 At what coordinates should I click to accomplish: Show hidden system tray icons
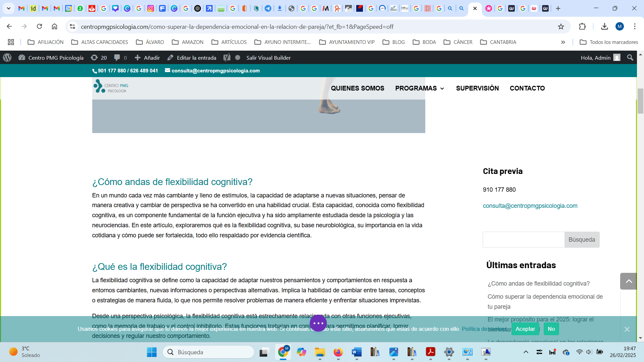526,352
